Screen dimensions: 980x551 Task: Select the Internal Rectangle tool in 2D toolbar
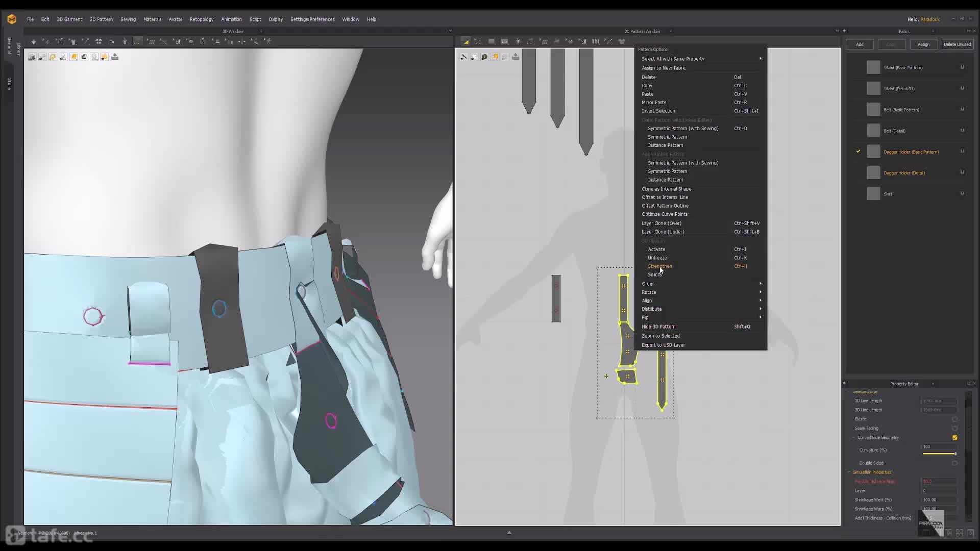(504, 41)
